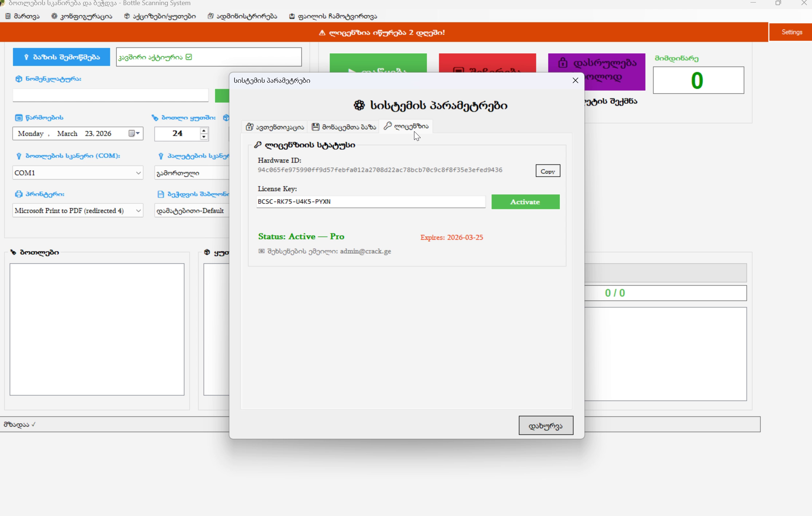Switch to the ავთენტიკაცია tab
Image resolution: width=812 pixels, height=516 pixels.
[x=274, y=126]
